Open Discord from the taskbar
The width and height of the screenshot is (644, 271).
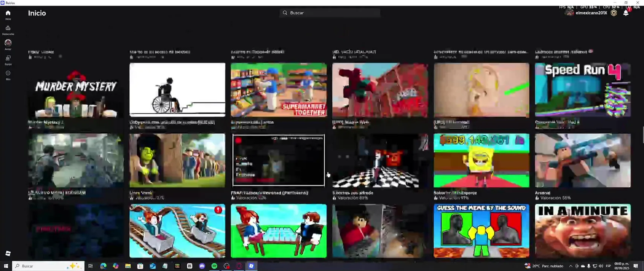tap(202, 266)
